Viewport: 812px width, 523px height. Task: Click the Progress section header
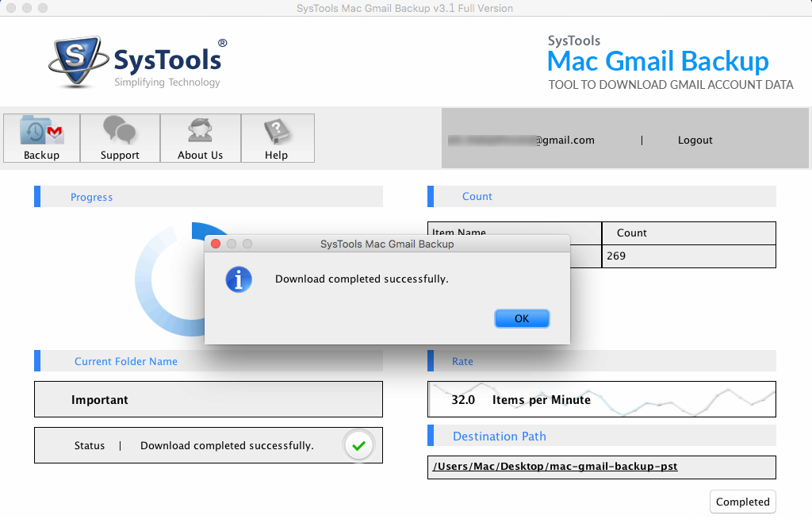(209, 197)
